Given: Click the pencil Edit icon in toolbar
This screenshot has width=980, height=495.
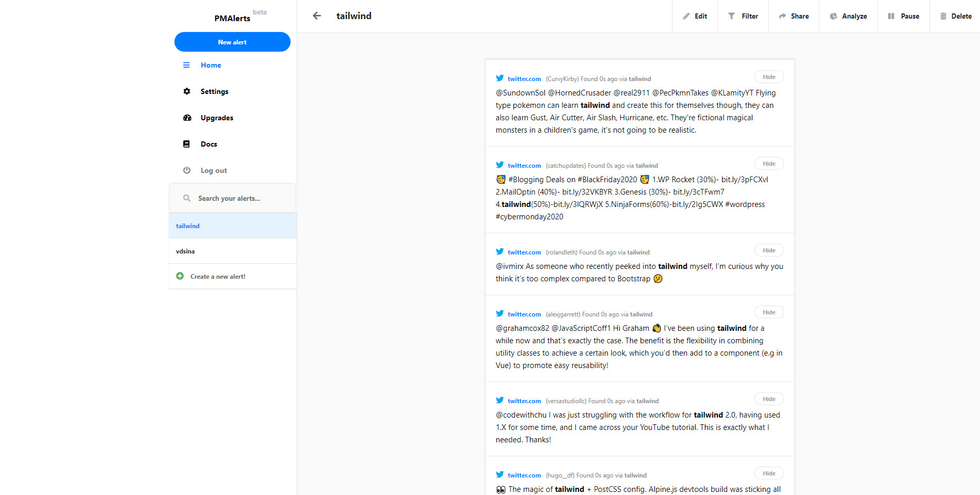Looking at the screenshot, I should [686, 17].
